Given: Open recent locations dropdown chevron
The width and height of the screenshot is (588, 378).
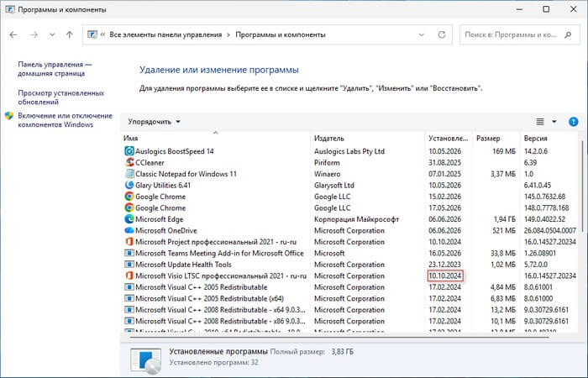Looking at the screenshot, I should [x=52, y=35].
